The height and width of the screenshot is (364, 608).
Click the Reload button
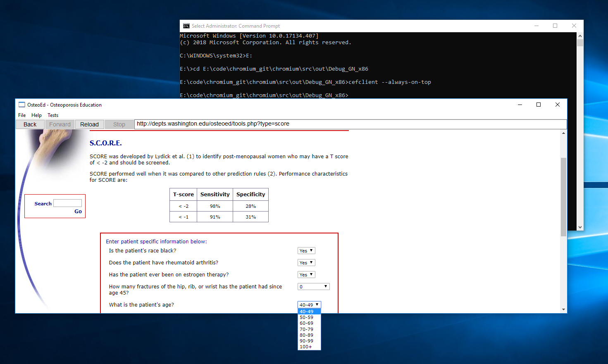[x=89, y=124]
